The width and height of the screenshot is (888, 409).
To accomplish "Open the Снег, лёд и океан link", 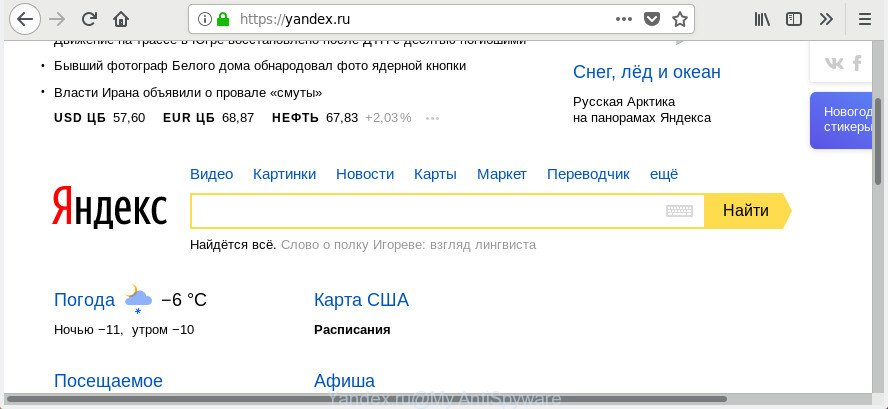I will [x=647, y=72].
